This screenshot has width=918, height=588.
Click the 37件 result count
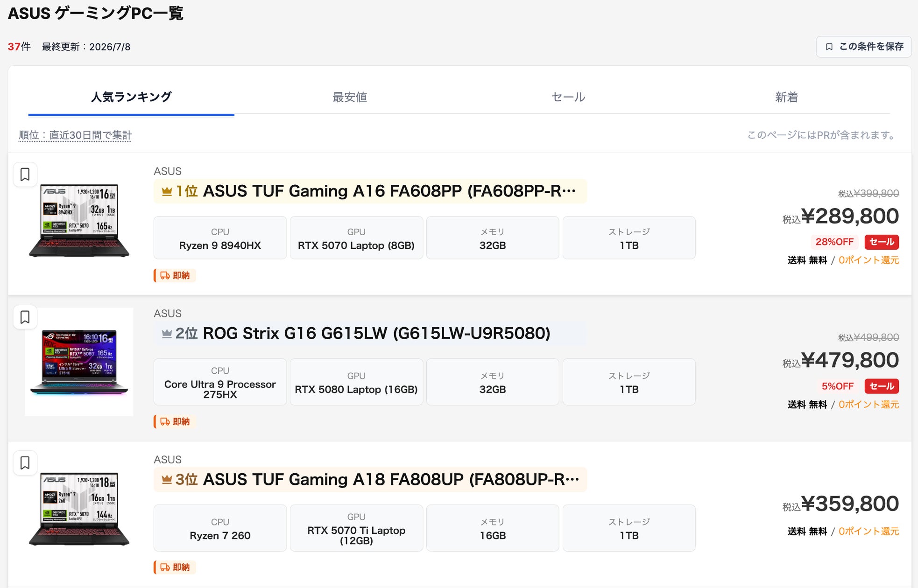19,47
